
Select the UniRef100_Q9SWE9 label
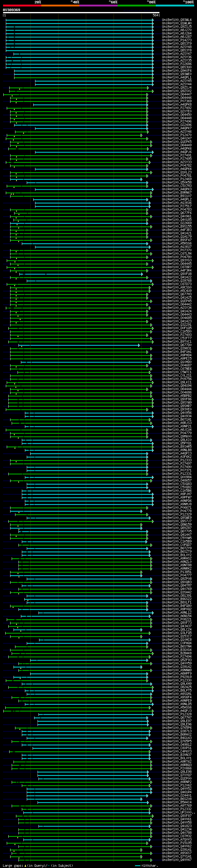tap(177, 518)
